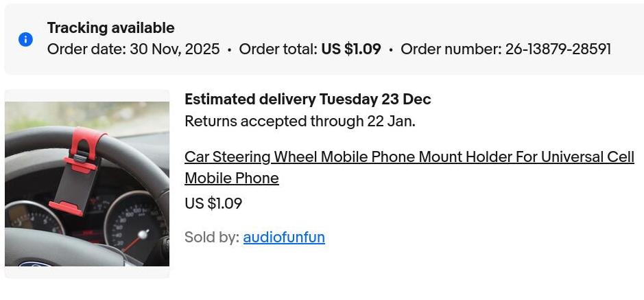
Task: Open the Car Steering Wheel Mount Holder listing
Action: coord(409,157)
